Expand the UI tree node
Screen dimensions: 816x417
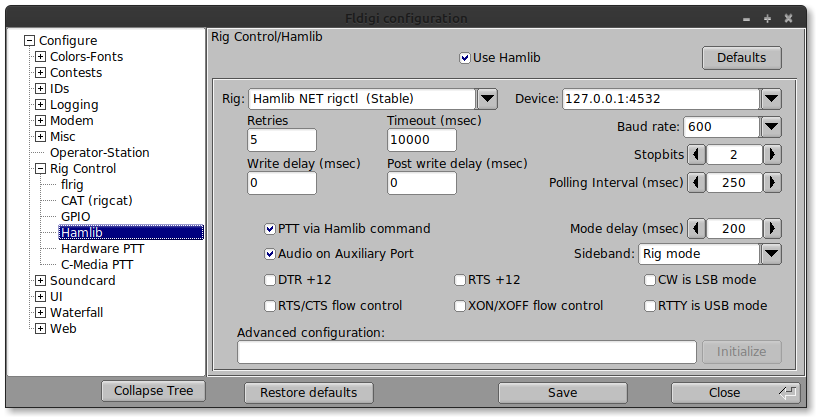pos(40,297)
